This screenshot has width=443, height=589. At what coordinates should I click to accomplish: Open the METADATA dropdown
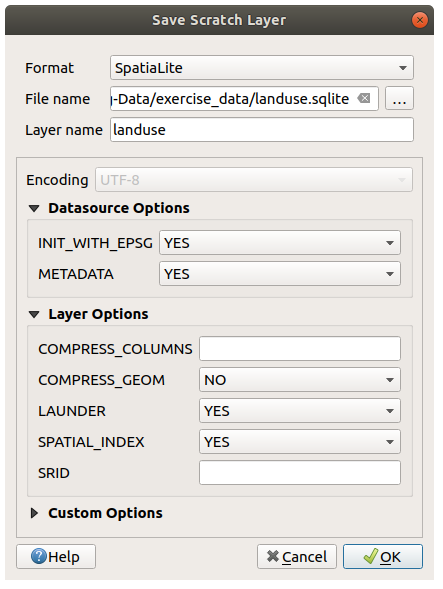tap(280, 274)
